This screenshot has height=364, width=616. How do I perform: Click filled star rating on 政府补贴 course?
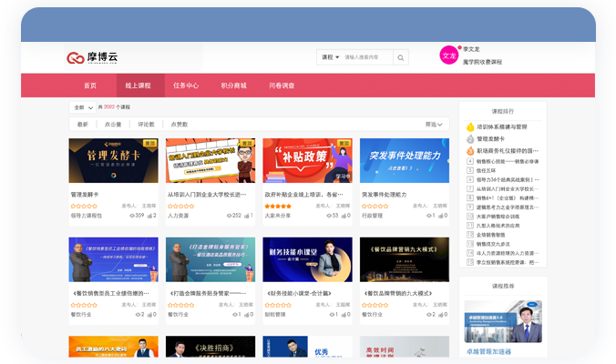coord(278,206)
